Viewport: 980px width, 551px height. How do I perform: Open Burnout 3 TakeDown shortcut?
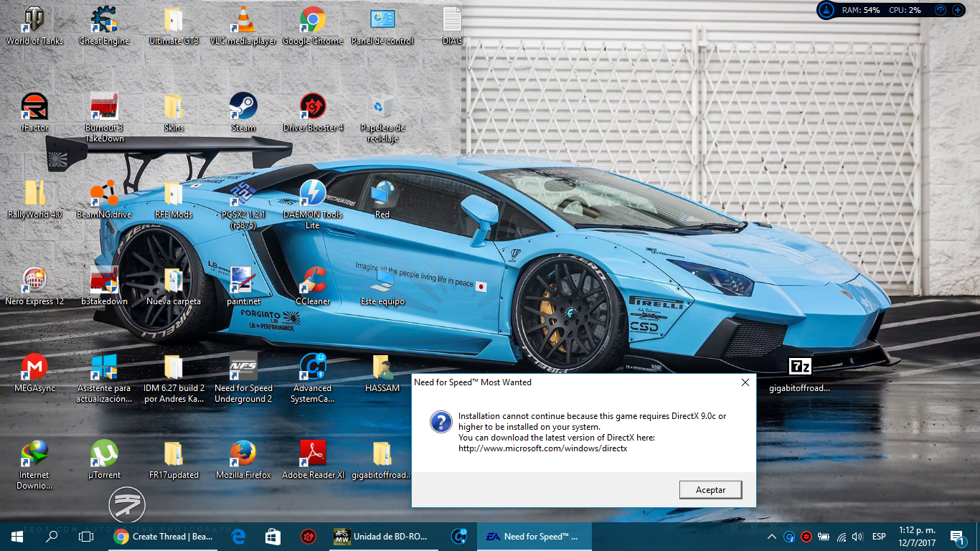point(104,118)
